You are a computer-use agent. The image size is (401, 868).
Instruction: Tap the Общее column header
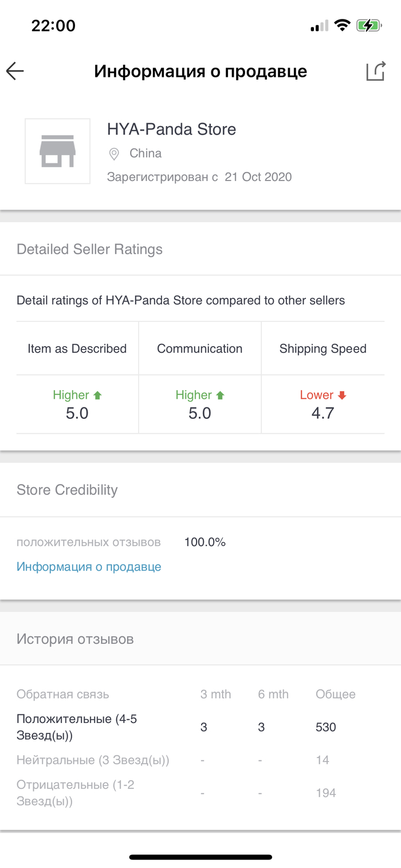[336, 694]
